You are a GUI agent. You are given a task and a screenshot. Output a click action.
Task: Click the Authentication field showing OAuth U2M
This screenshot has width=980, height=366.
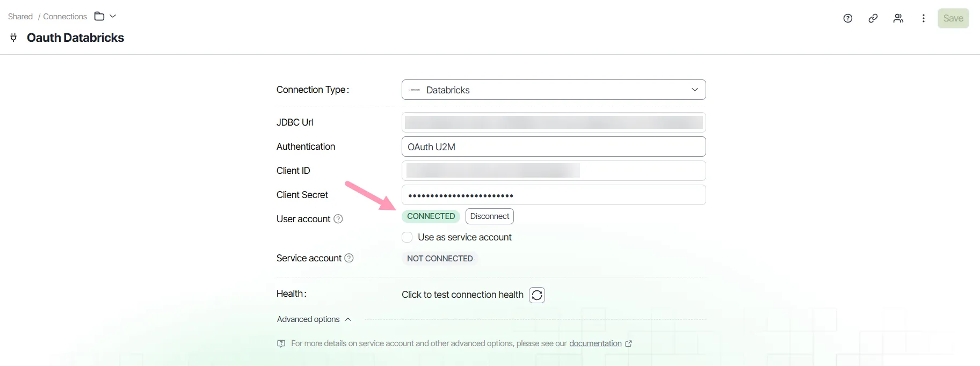click(x=554, y=147)
